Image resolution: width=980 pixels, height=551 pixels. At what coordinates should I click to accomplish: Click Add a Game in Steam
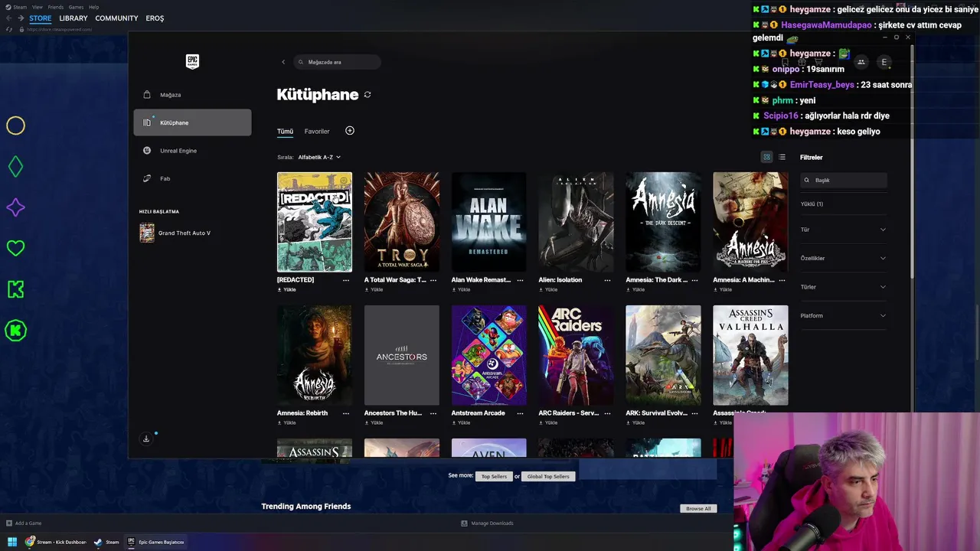click(x=24, y=523)
